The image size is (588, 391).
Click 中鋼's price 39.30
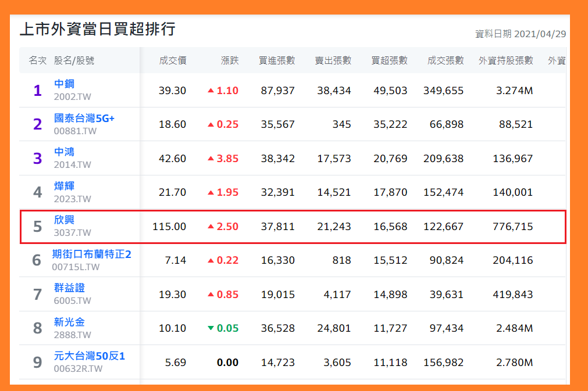[172, 91]
